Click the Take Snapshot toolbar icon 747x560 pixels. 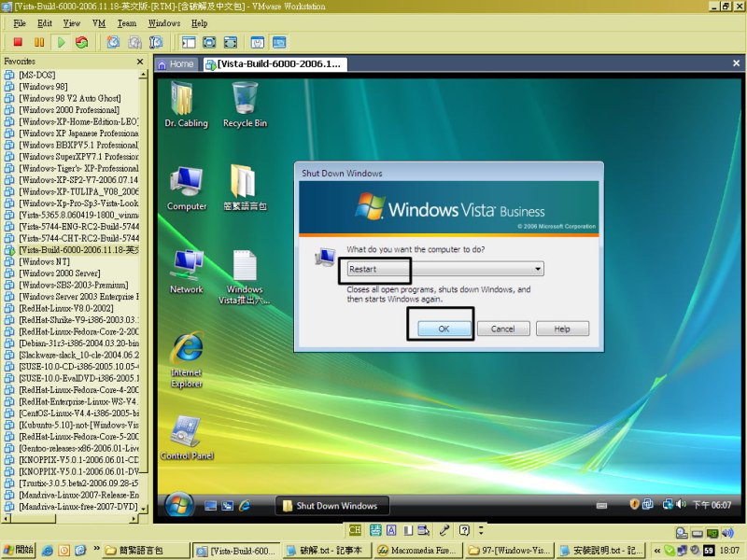(x=113, y=42)
